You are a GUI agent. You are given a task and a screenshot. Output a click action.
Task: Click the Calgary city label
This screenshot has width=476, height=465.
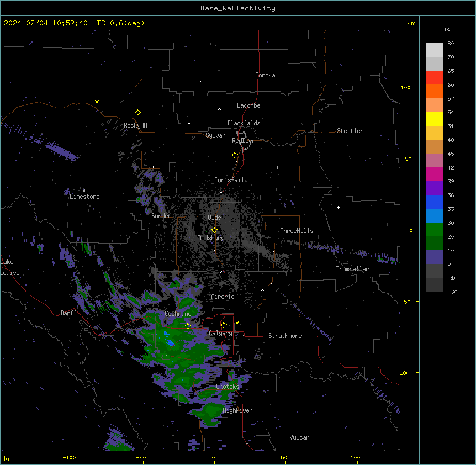click(x=221, y=333)
